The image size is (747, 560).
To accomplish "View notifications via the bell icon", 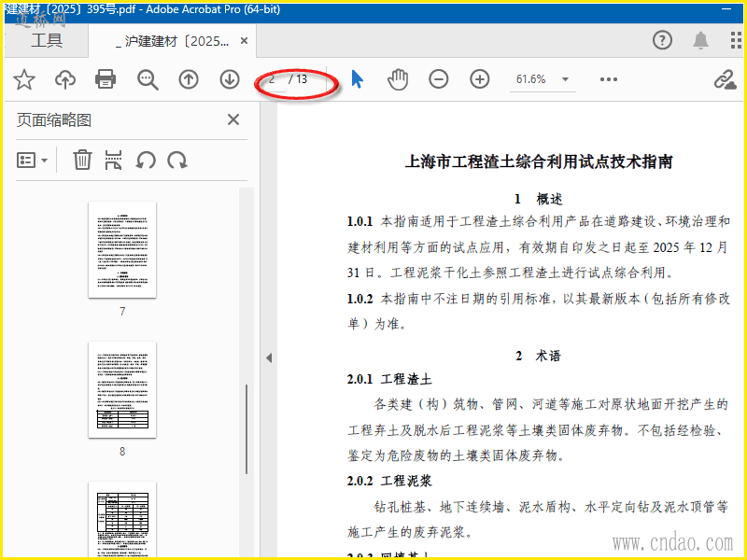I will [700, 40].
